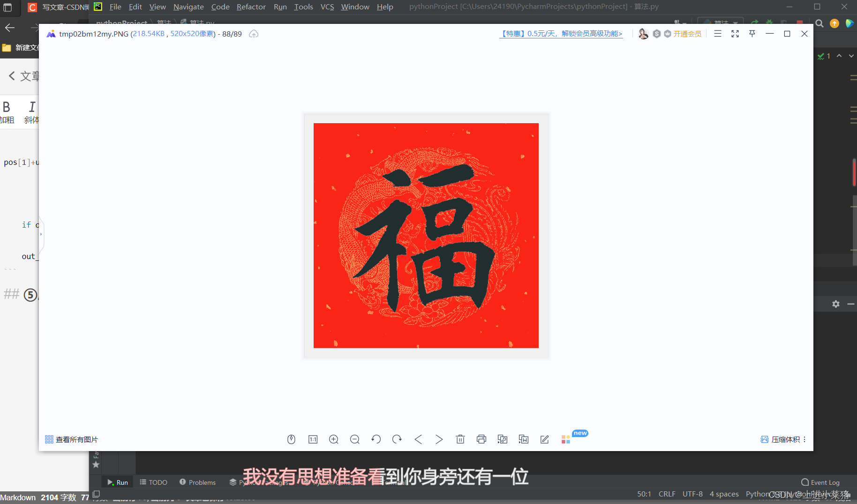This screenshot has height=504, width=857.
Task: Open PyCharm VCS menu
Action: [x=327, y=7]
